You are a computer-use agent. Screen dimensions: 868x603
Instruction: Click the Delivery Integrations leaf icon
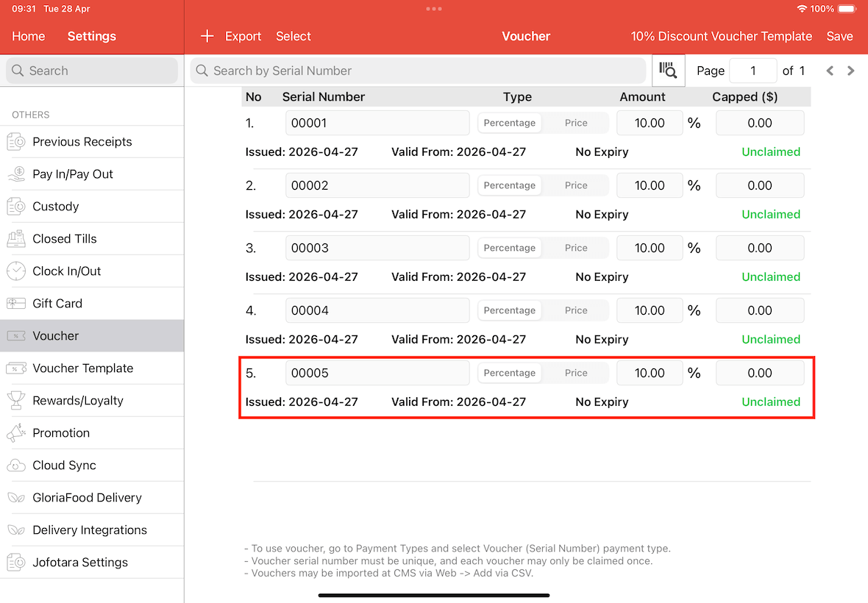tap(16, 530)
